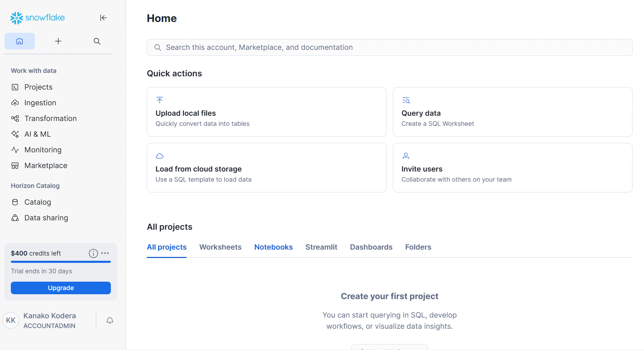Viewport: 644px width, 350px height.
Task: Click the credits remaining progress bar
Action: tap(61, 262)
